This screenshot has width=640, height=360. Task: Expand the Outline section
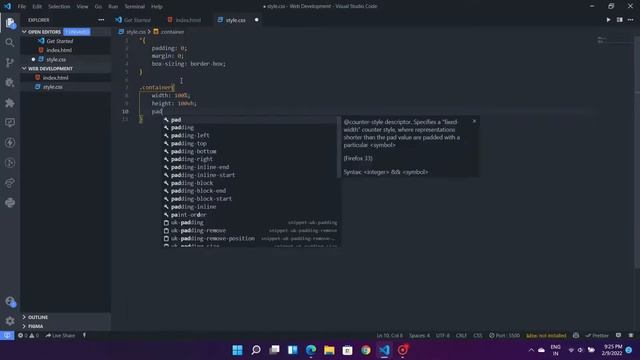pos(65,317)
